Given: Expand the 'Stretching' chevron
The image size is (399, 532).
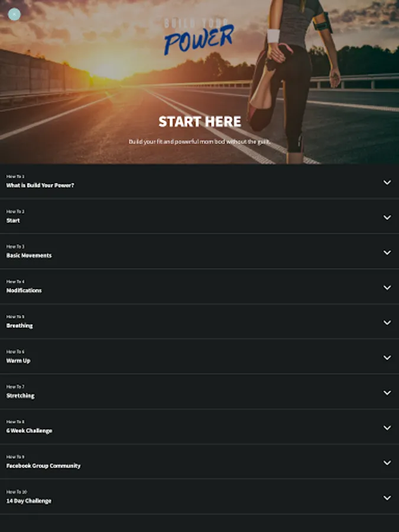Looking at the screenshot, I should (x=387, y=392).
